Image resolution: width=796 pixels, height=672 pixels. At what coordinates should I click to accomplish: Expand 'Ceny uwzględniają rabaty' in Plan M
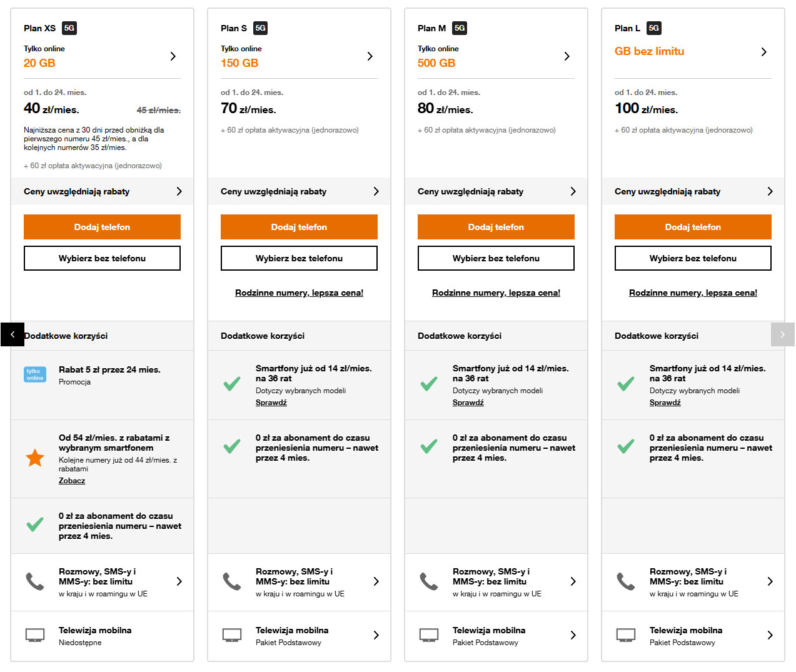tap(573, 191)
